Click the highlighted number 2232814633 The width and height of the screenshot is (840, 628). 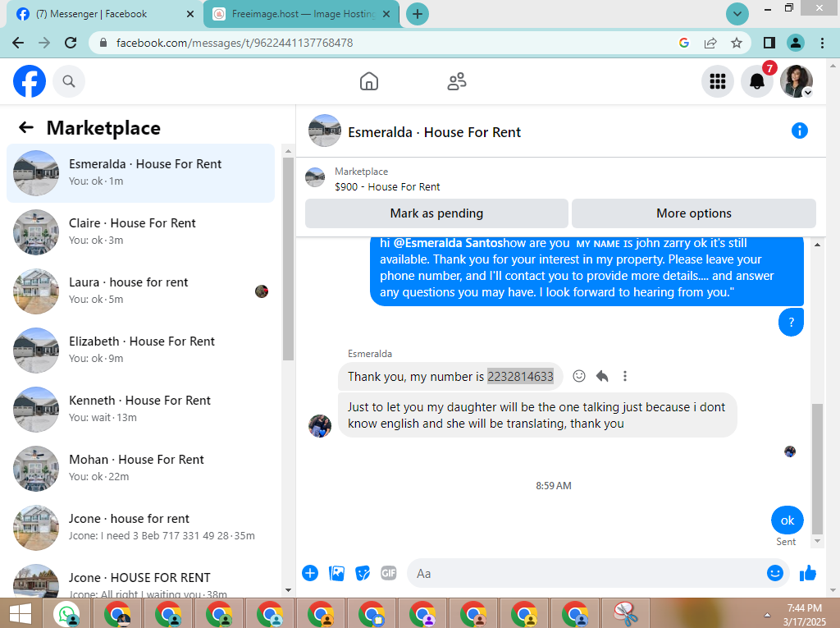(x=520, y=377)
